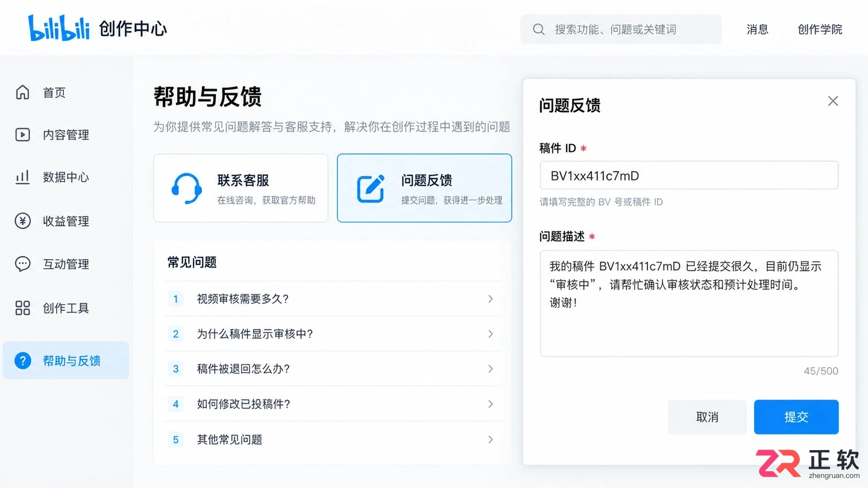Screen dimensions: 868x488
Task: Open 内容管理 in the sidebar
Action: click(66, 135)
